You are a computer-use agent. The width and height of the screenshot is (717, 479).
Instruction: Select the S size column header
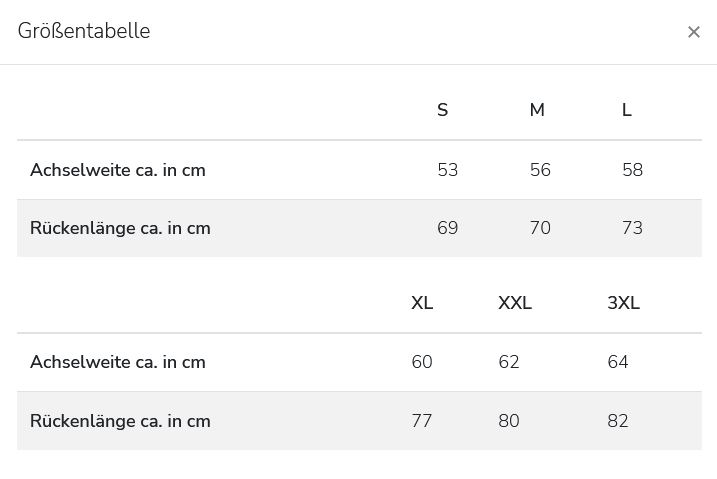pyautogui.click(x=443, y=110)
